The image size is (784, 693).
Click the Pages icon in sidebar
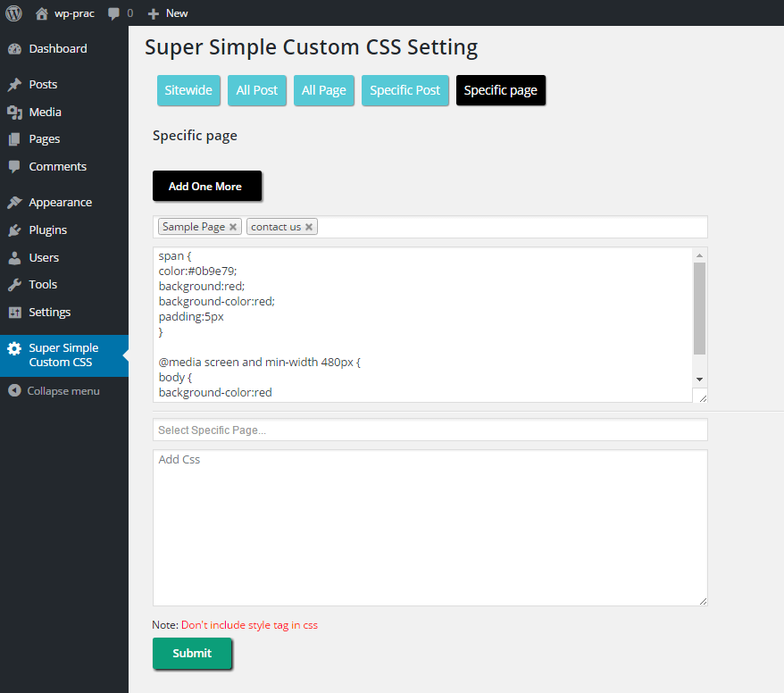15,139
